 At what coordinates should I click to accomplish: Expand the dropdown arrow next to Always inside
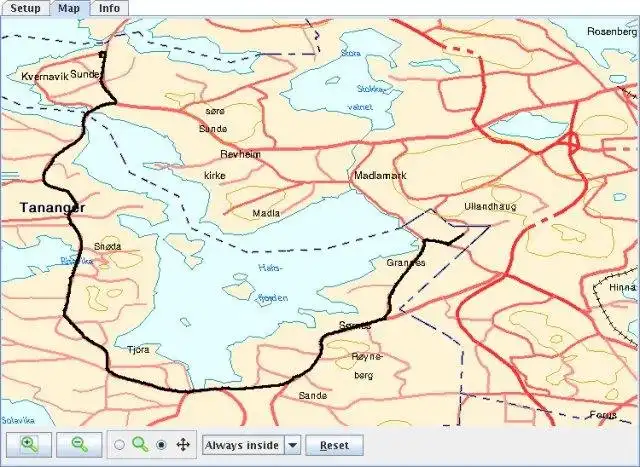[x=293, y=445]
